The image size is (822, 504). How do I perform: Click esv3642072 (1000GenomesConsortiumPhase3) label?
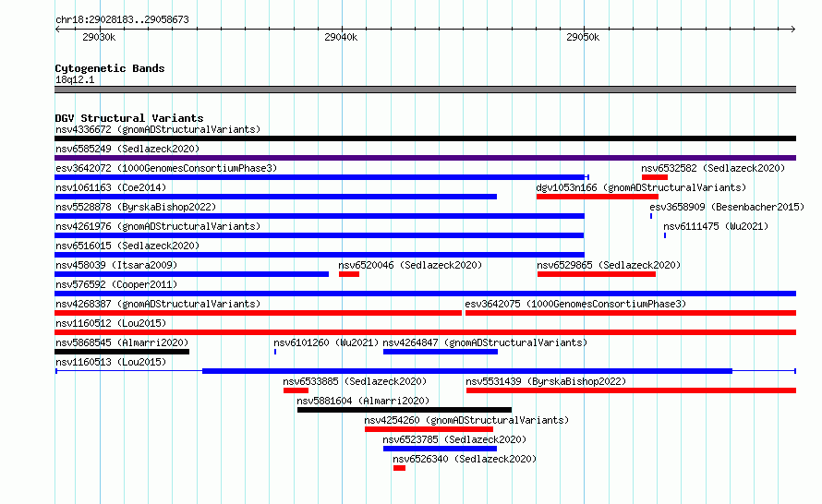[x=166, y=168]
